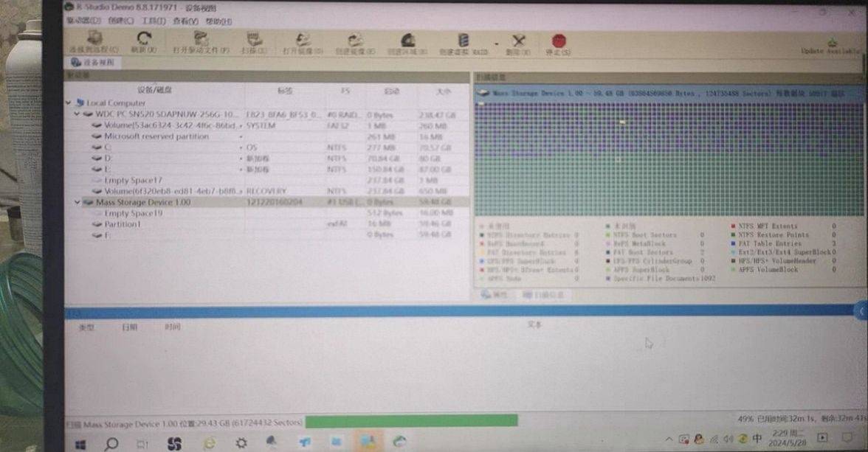The width and height of the screenshot is (868, 452).
Task: Select the WDC PC SN520 SDAPNUW-256G drive
Action: 267,114
